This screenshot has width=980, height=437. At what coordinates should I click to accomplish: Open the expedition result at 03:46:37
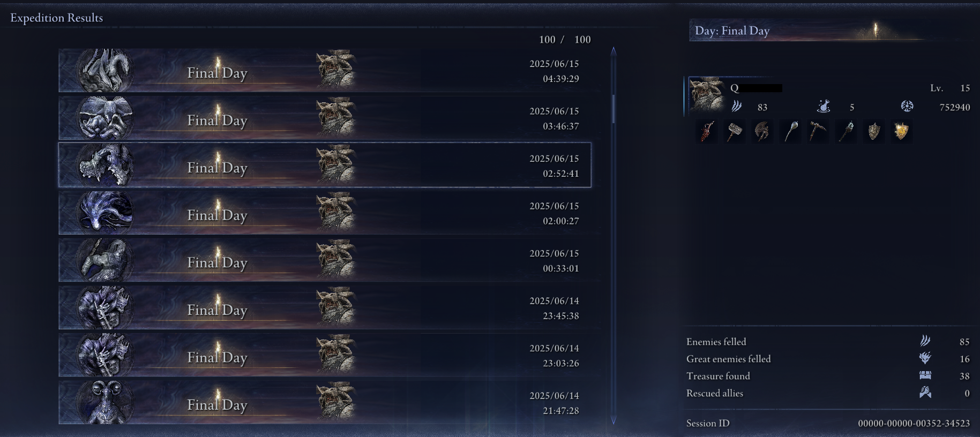click(x=325, y=118)
